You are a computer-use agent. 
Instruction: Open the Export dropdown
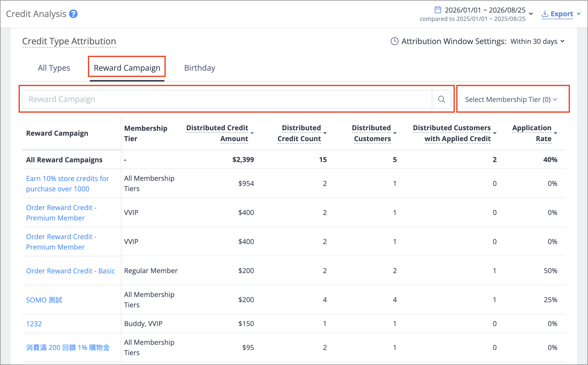point(561,14)
